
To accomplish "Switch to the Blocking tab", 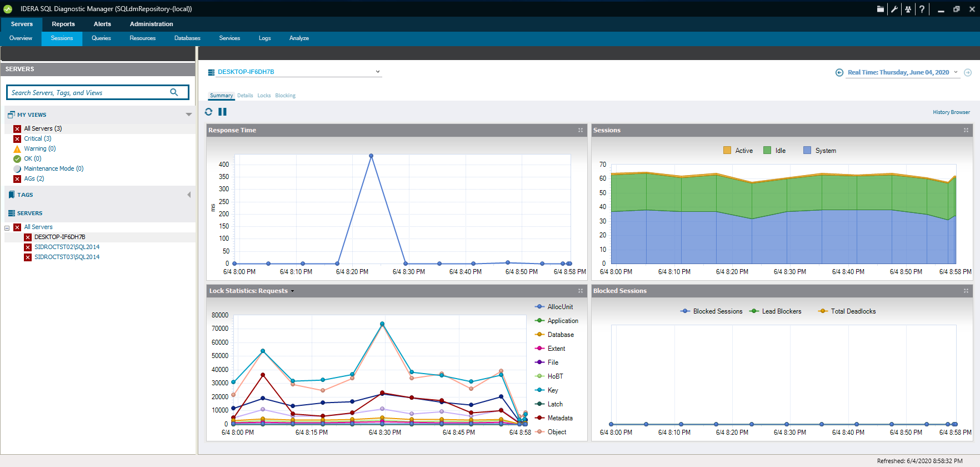I will point(285,96).
